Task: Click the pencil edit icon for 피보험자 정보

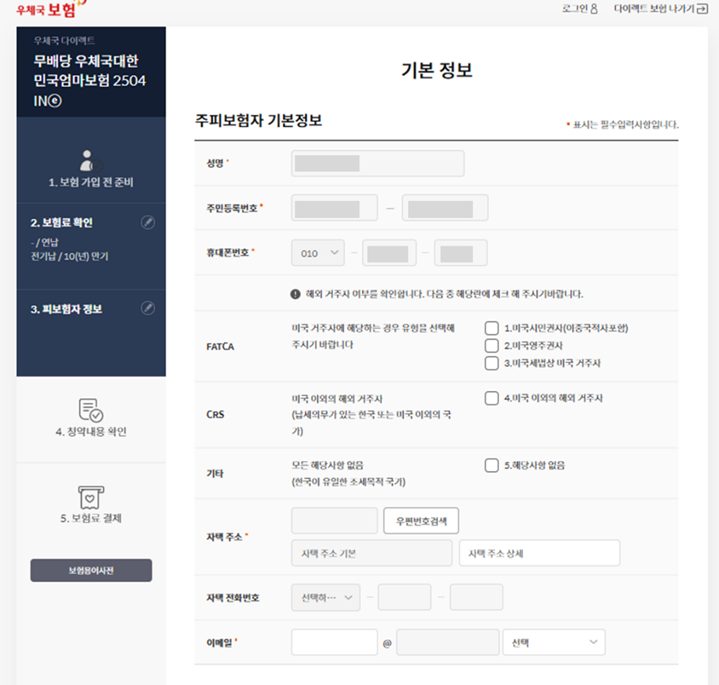Action: pos(148,308)
